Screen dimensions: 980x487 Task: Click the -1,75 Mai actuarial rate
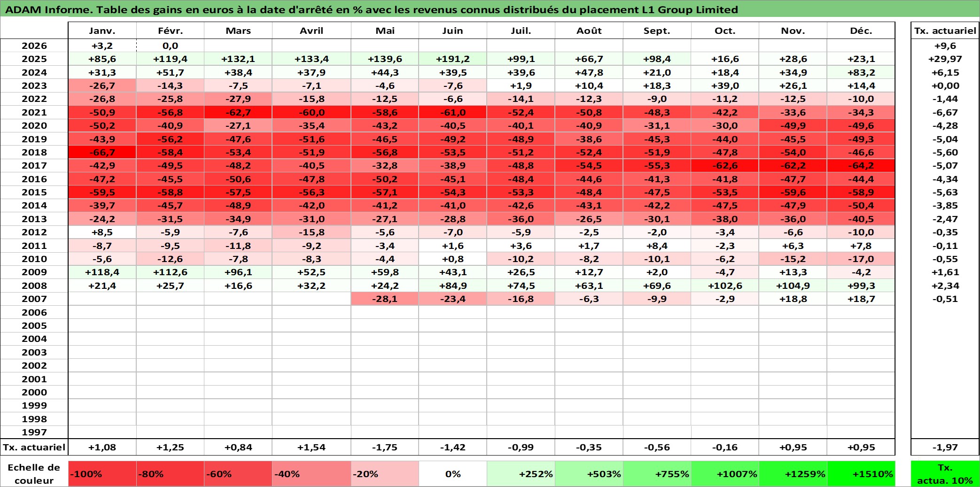click(385, 447)
